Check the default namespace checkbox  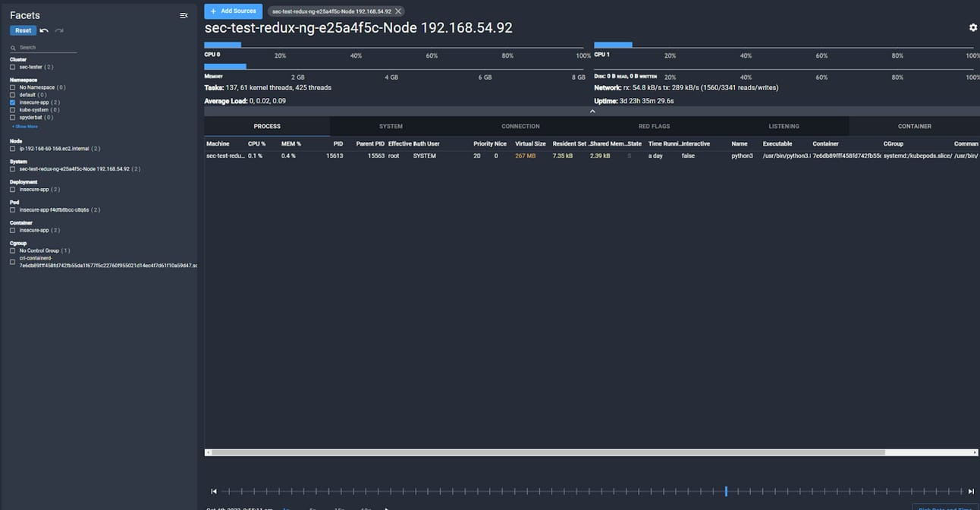[13, 95]
